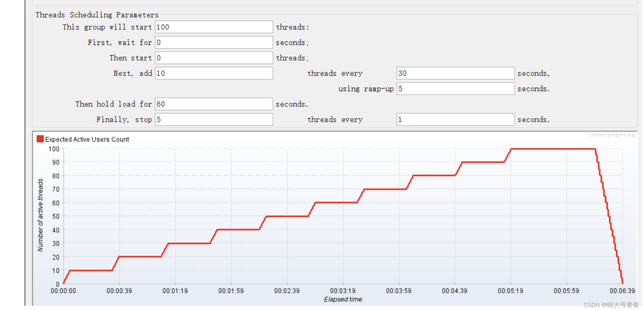Click the 'First, wait for' seconds field
Viewport: 644px width, 311px height.
[x=214, y=42]
